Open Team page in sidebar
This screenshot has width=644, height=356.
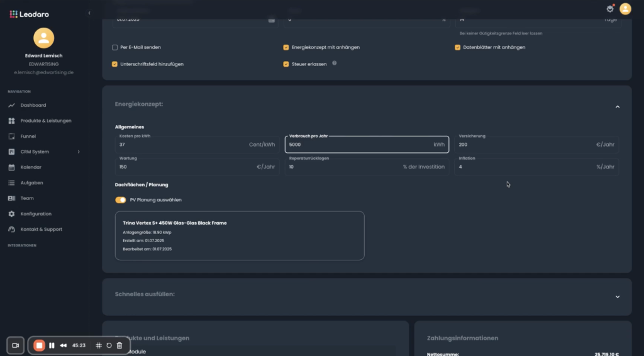(x=27, y=198)
